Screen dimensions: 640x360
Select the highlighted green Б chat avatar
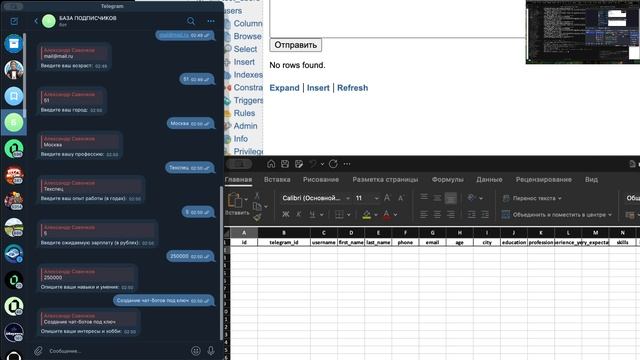(x=13, y=122)
